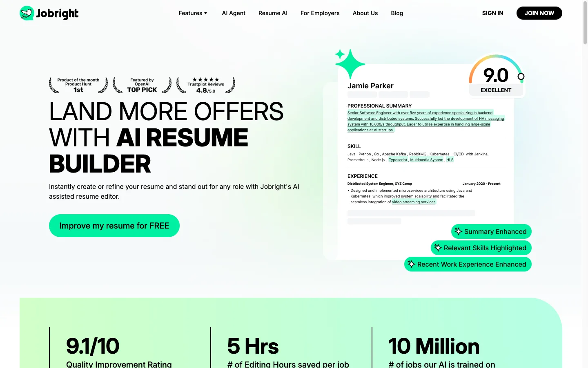The height and width of the screenshot is (368, 588).
Task: Click the highlighted Typescript skill
Action: 398,160
